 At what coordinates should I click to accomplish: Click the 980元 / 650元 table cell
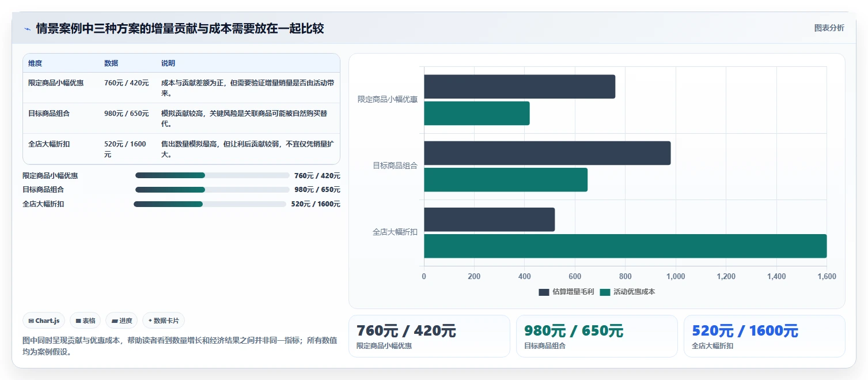click(x=126, y=114)
